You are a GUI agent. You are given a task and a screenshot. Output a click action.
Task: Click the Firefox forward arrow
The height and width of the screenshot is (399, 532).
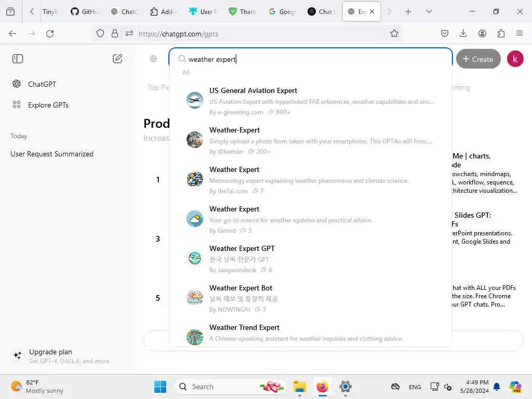pos(31,33)
